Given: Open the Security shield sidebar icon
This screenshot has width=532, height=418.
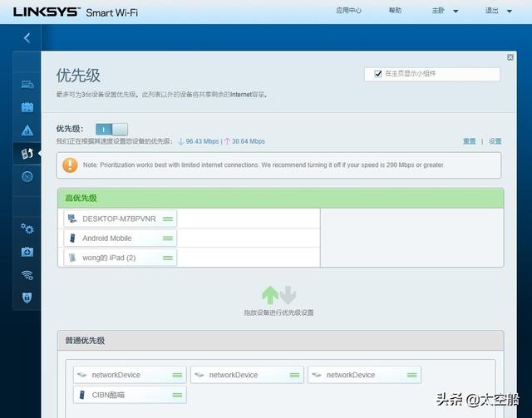Looking at the screenshot, I should pos(27,298).
